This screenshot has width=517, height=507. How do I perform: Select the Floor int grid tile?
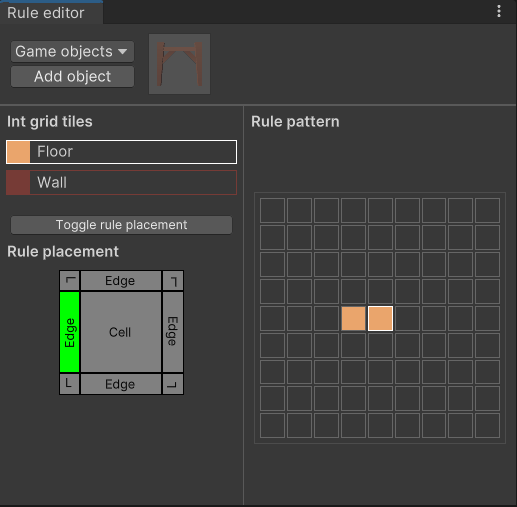pos(121,152)
